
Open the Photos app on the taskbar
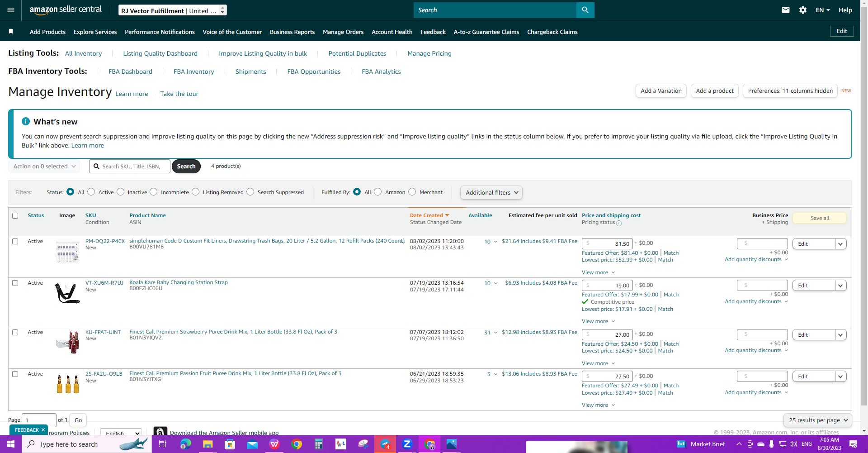[452, 444]
